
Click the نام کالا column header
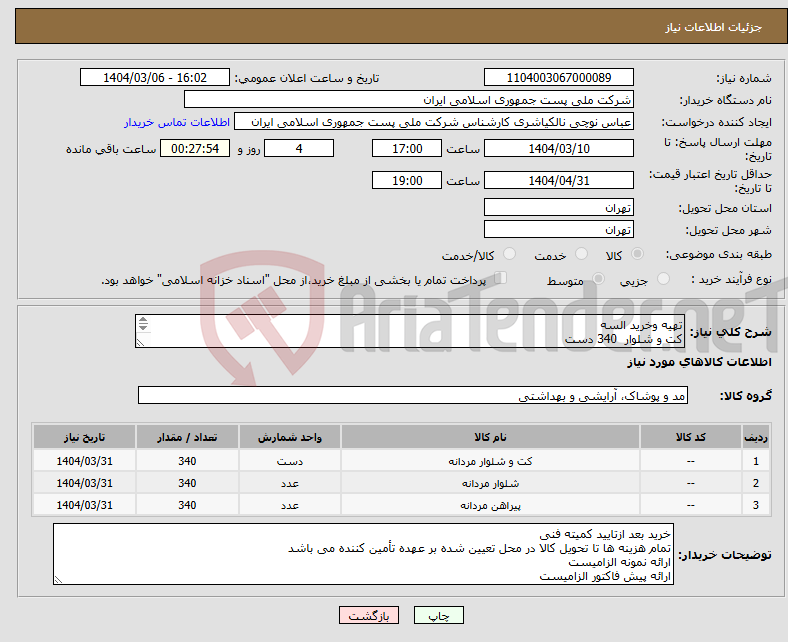click(490, 437)
